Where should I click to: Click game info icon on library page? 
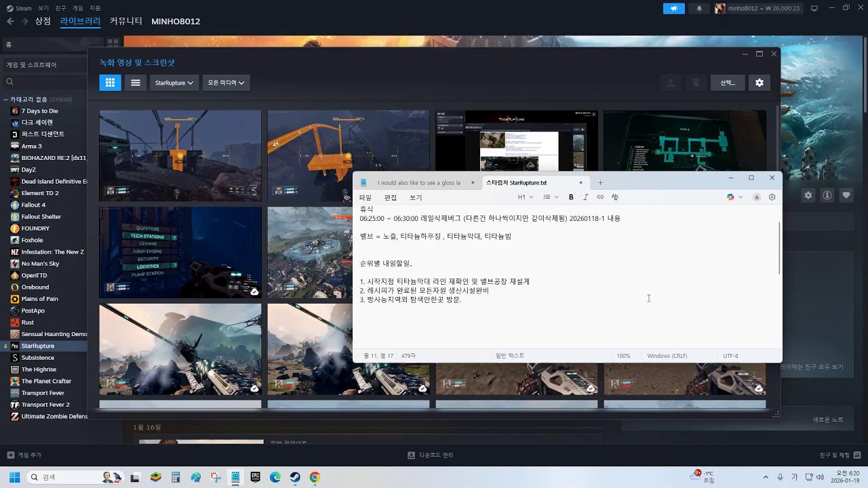click(x=827, y=195)
